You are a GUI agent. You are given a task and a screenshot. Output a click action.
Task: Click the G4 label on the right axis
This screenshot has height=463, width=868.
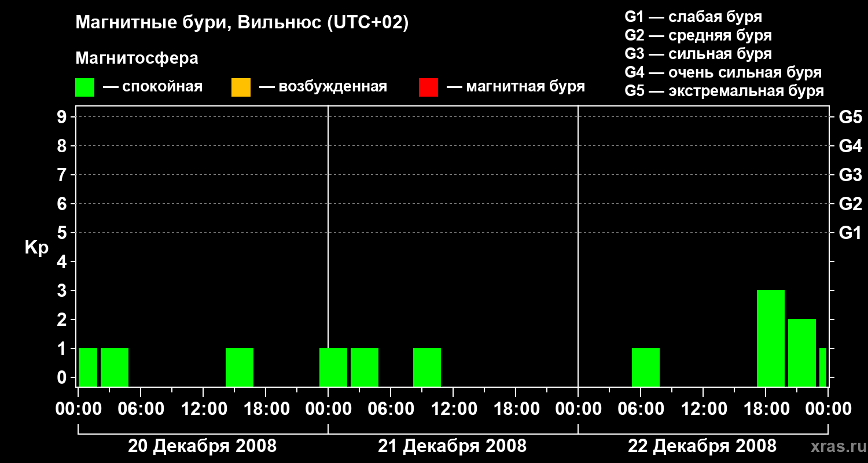(x=850, y=146)
